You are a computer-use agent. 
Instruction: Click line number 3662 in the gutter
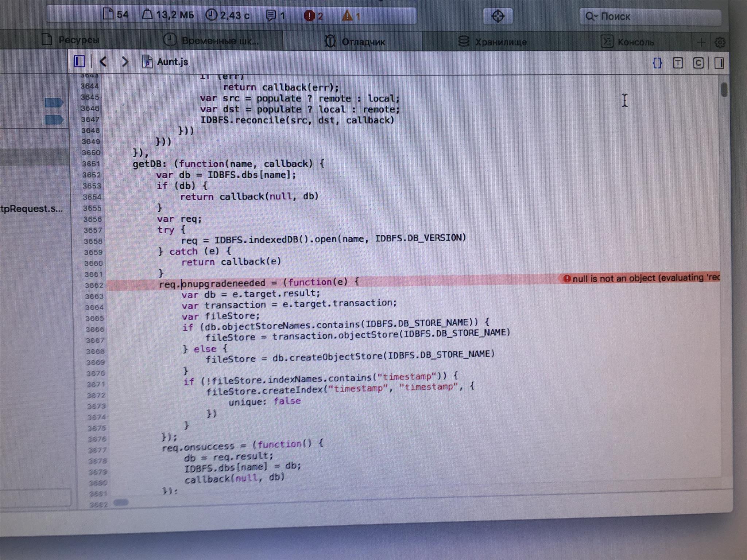94,285
